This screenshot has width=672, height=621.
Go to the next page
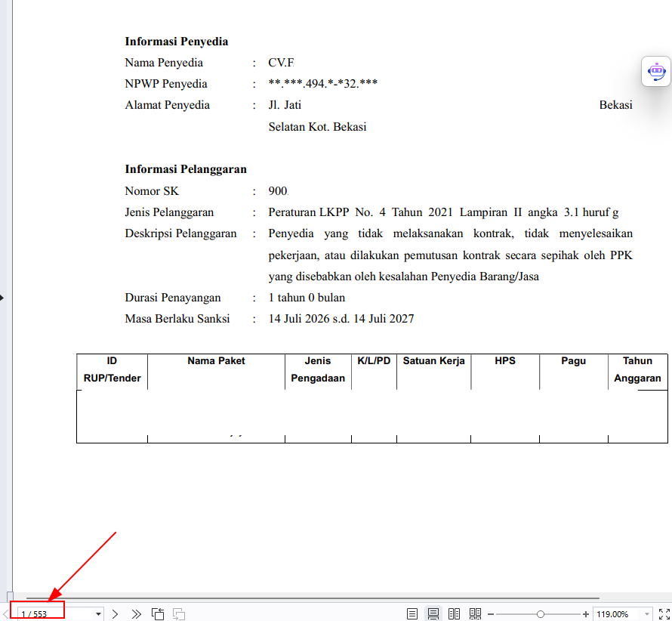(x=115, y=614)
